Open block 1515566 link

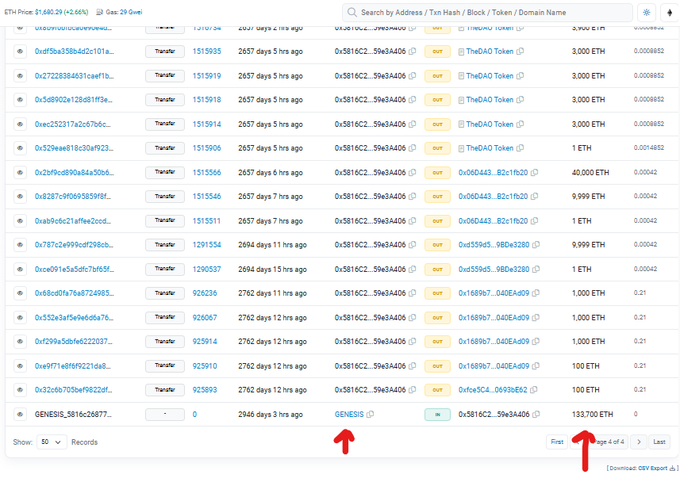coord(207,172)
